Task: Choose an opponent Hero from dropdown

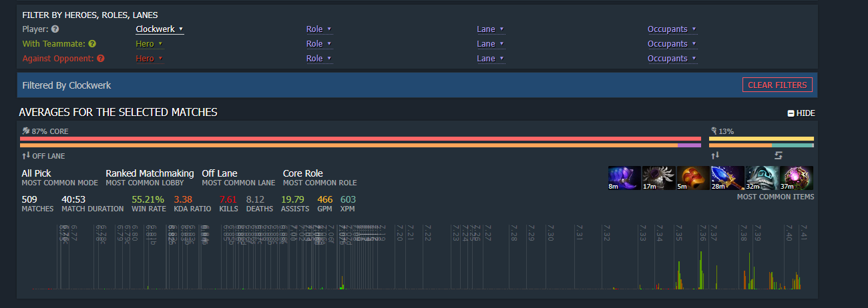Action: click(149, 58)
